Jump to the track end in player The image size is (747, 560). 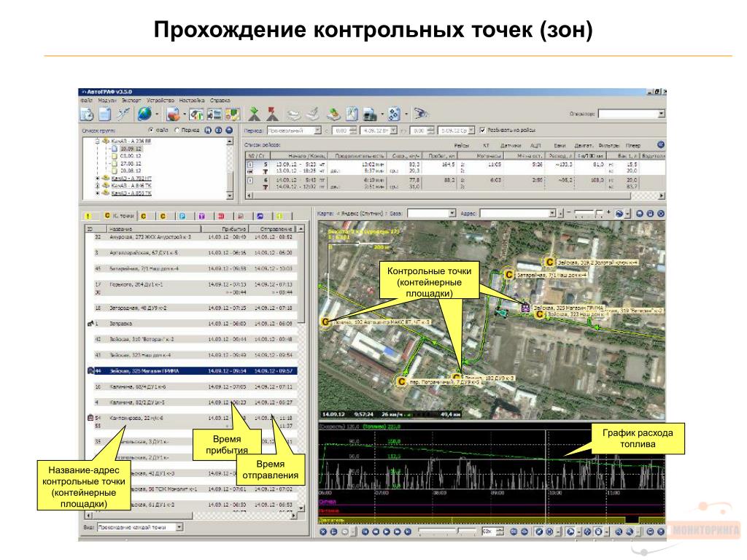408,532
